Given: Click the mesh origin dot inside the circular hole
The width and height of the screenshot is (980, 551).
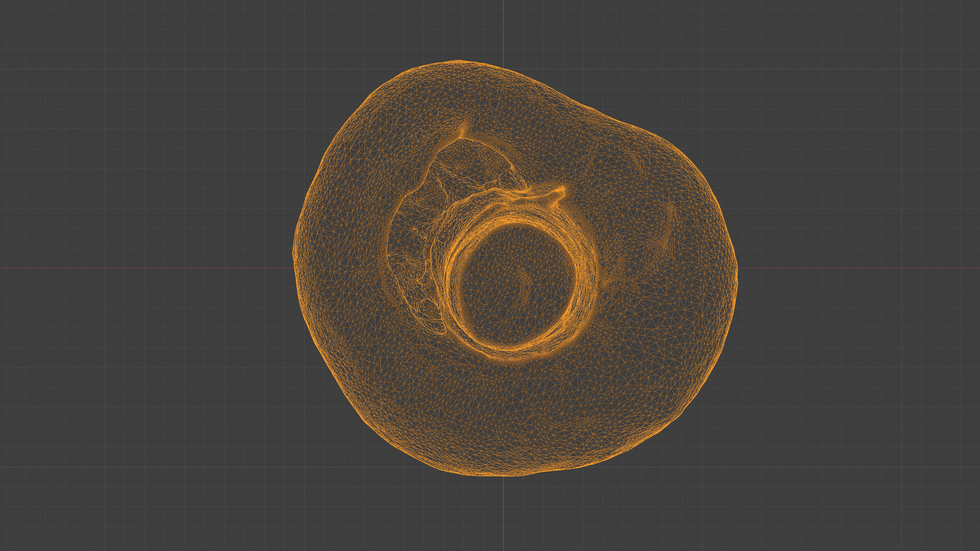Looking at the screenshot, I should tap(504, 268).
